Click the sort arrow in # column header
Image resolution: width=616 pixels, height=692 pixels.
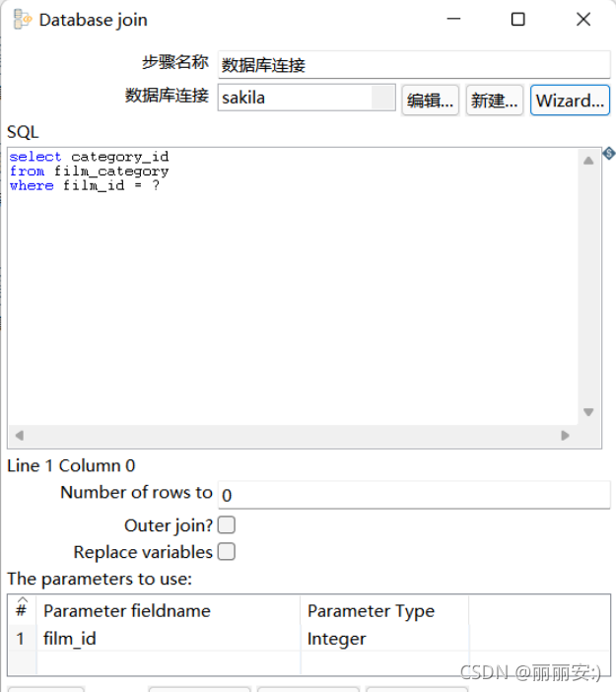(22, 599)
